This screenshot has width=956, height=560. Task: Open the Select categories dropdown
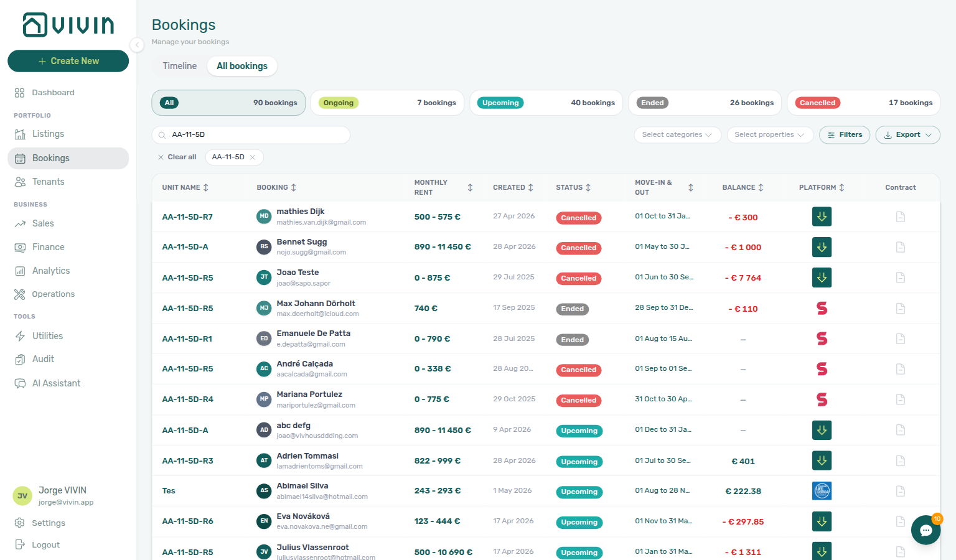(677, 135)
